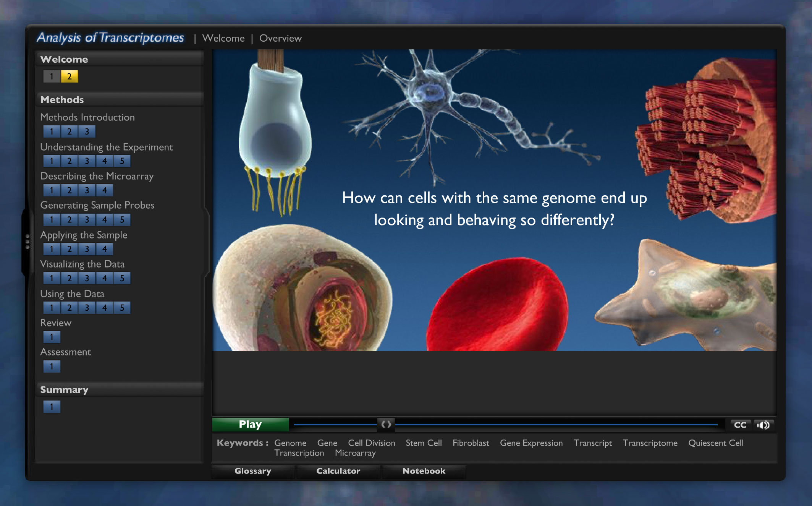Viewport: 812px width, 506px height.
Task: Go to Methods Introduction page 3
Action: click(x=87, y=131)
